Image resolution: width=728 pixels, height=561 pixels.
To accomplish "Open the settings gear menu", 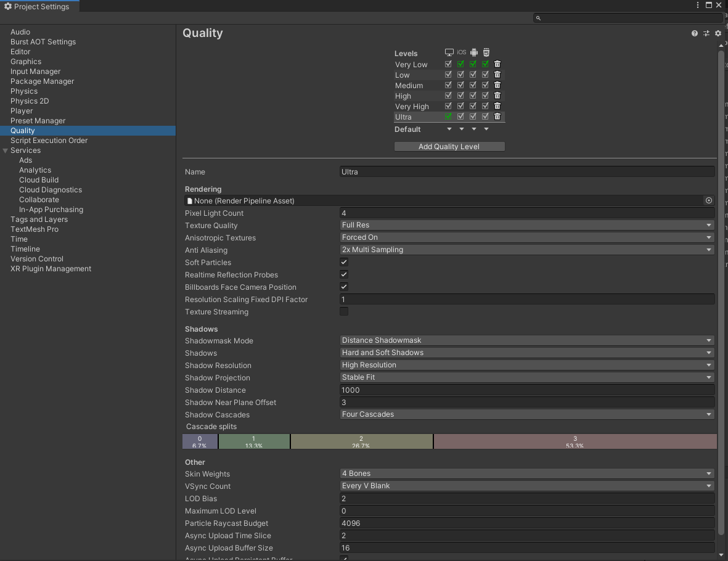I will (x=718, y=33).
